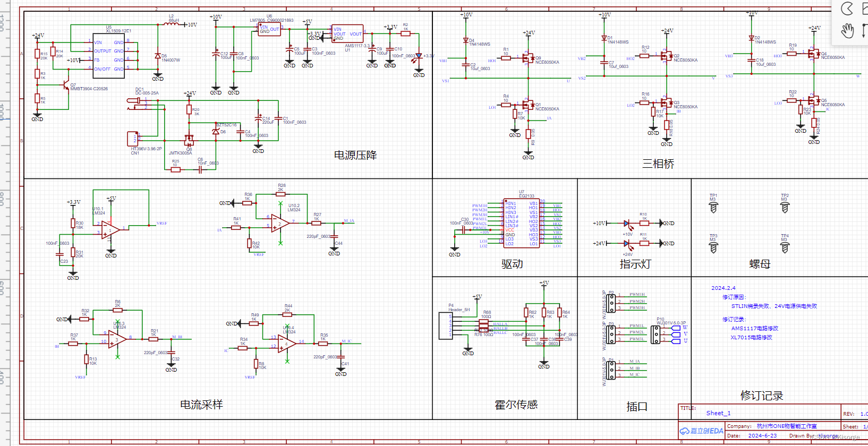Click the 螺母 section label
Viewport: 868px width, 446px height.
760,264
